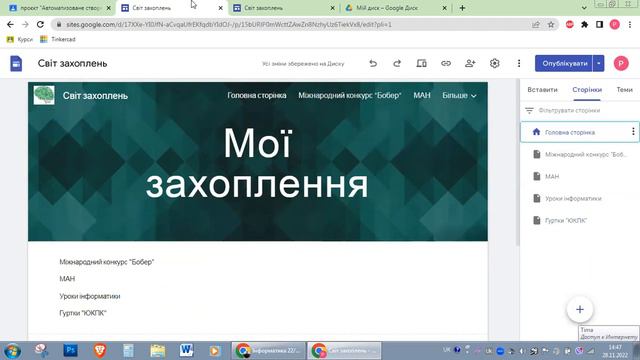Screen dimensions: 640x360
Task: Open the tab search dropdown arrow
Action: coord(584,8)
